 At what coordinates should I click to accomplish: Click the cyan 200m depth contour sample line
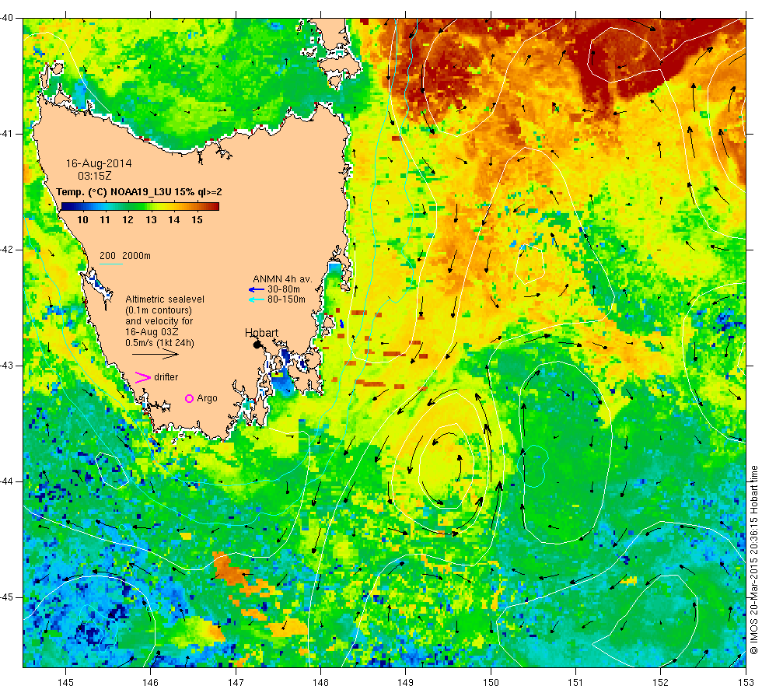coord(110,264)
